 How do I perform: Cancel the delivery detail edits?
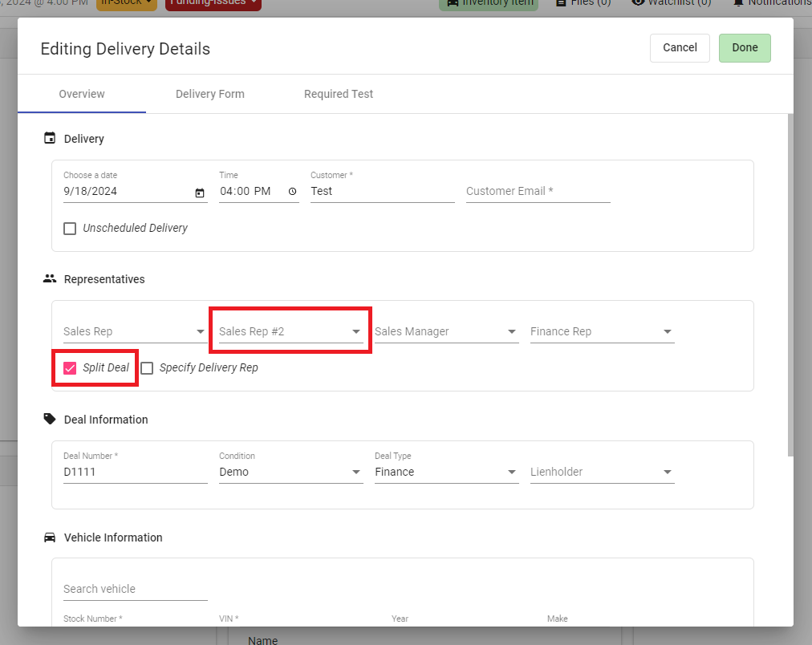679,48
